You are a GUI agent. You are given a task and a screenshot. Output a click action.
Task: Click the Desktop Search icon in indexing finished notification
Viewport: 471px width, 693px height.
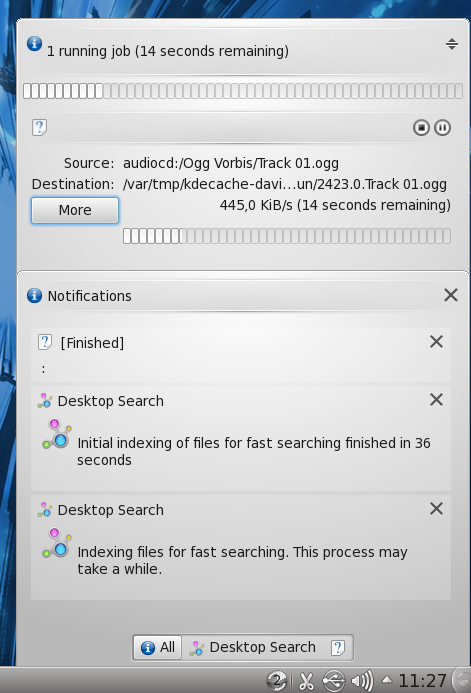(x=57, y=434)
